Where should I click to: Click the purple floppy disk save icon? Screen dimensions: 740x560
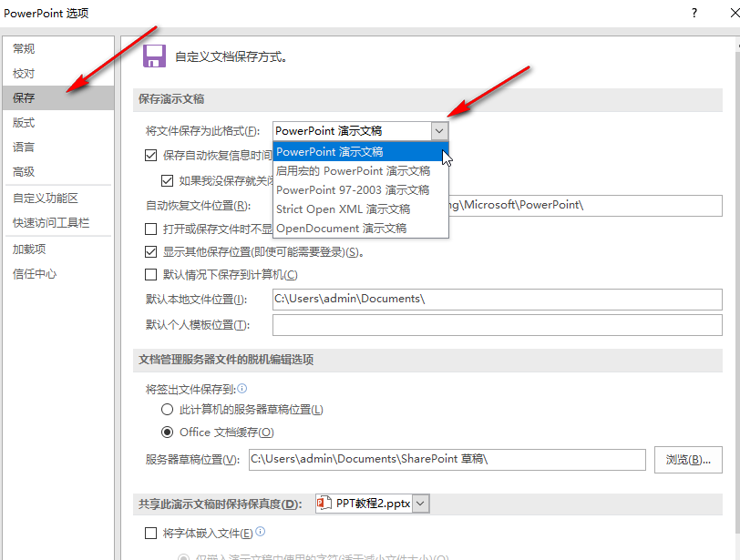click(x=155, y=56)
